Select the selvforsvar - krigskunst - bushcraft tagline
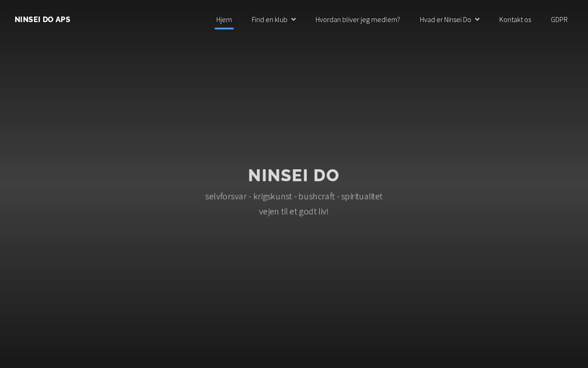The image size is (588, 368). [x=294, y=196]
